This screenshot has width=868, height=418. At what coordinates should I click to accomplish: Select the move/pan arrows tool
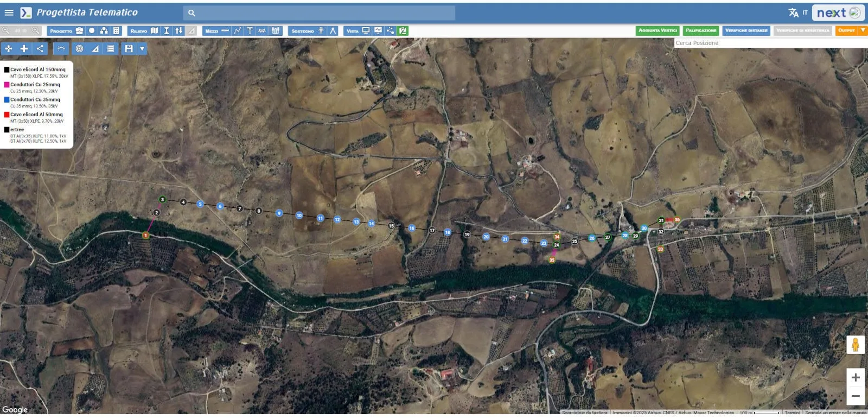tap(9, 49)
